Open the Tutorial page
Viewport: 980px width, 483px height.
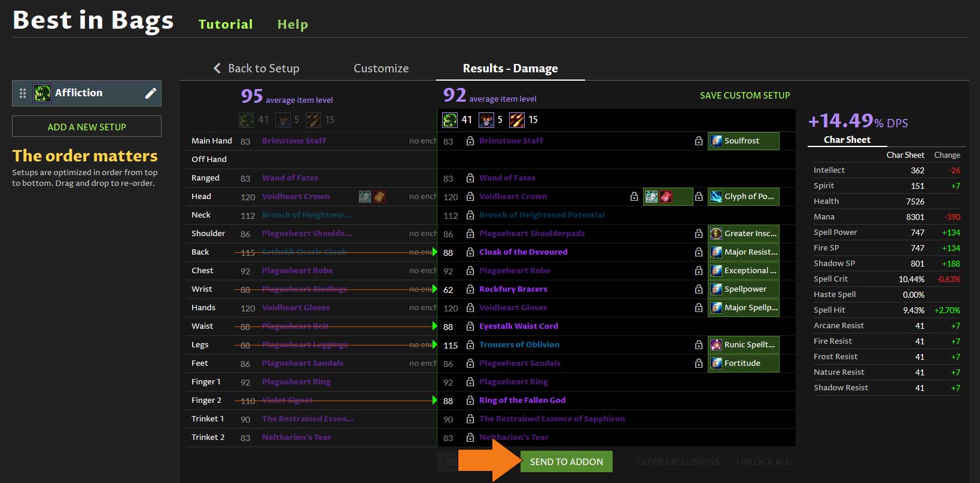(226, 25)
